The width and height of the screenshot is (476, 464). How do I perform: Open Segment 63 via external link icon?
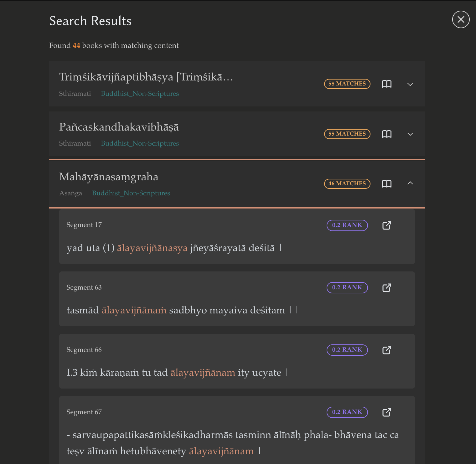(387, 288)
